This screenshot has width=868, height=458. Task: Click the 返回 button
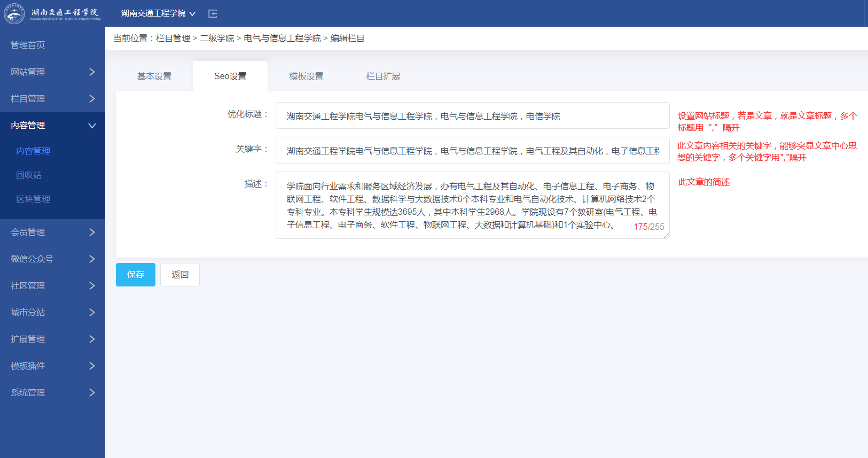pos(180,275)
